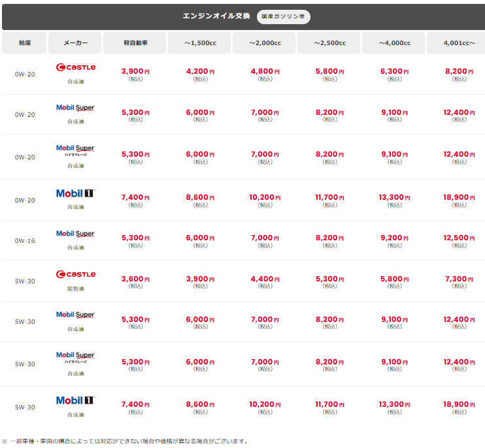Click the 18,900円 price in the Mobil 1 0W-20 row
Viewport: 485px width, 448px height.
[x=459, y=197]
